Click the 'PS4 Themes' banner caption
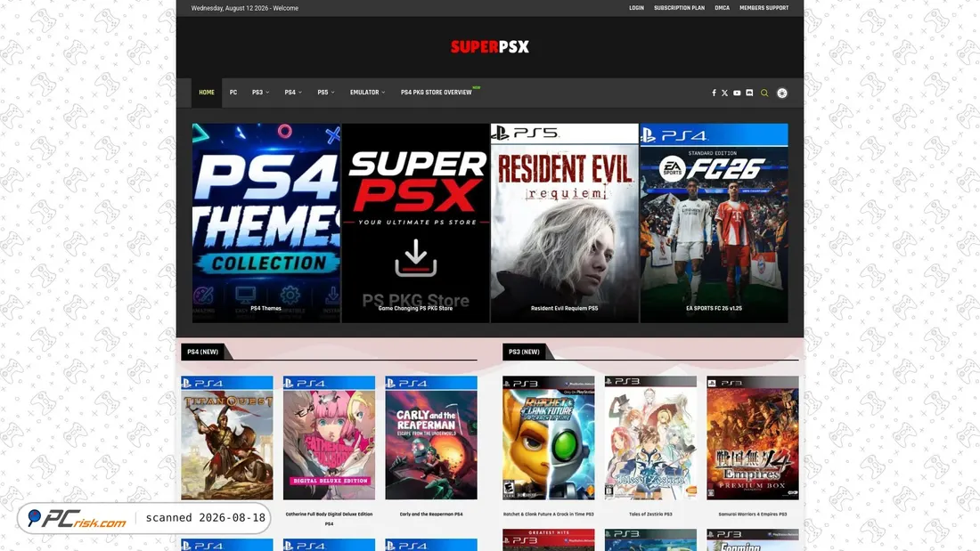 point(266,308)
